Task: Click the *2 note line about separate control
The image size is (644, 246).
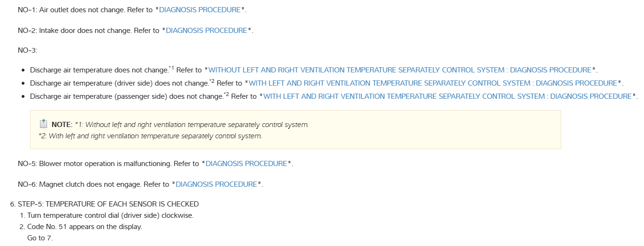Action: tap(150, 136)
